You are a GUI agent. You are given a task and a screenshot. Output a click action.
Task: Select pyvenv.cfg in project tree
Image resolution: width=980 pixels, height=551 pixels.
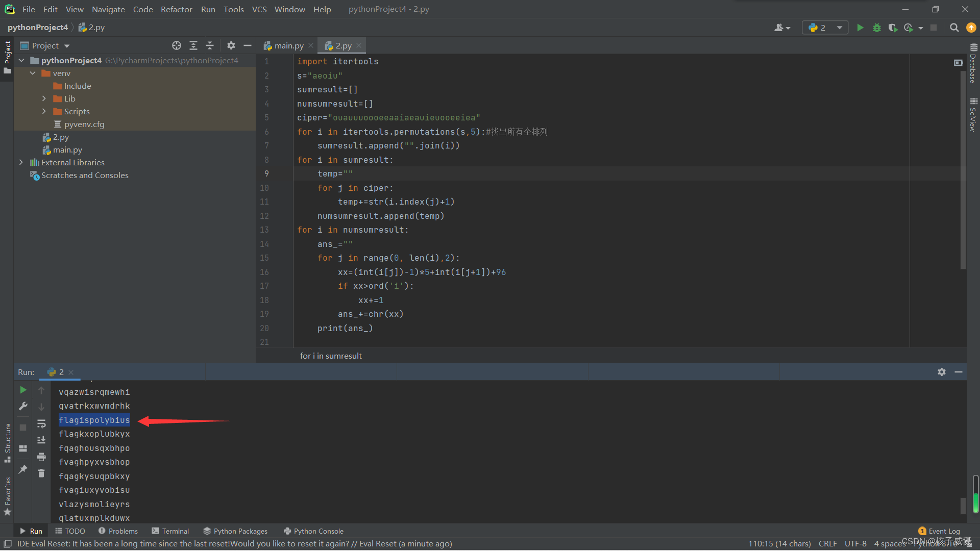(x=84, y=124)
